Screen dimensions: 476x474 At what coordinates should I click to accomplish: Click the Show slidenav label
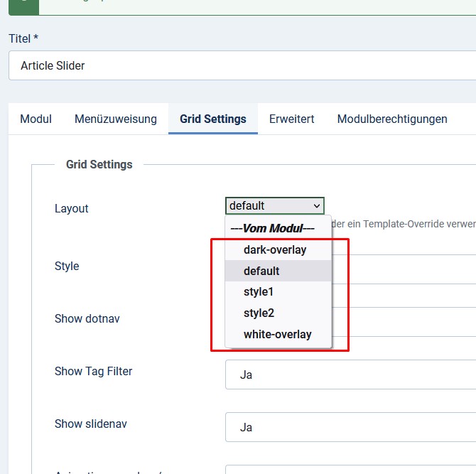click(91, 424)
